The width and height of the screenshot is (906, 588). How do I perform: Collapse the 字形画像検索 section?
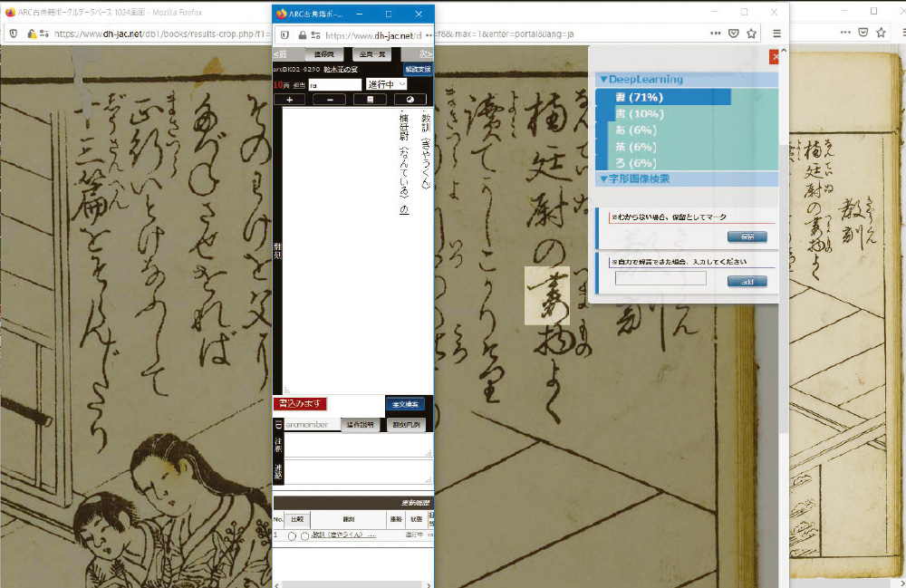(x=687, y=179)
